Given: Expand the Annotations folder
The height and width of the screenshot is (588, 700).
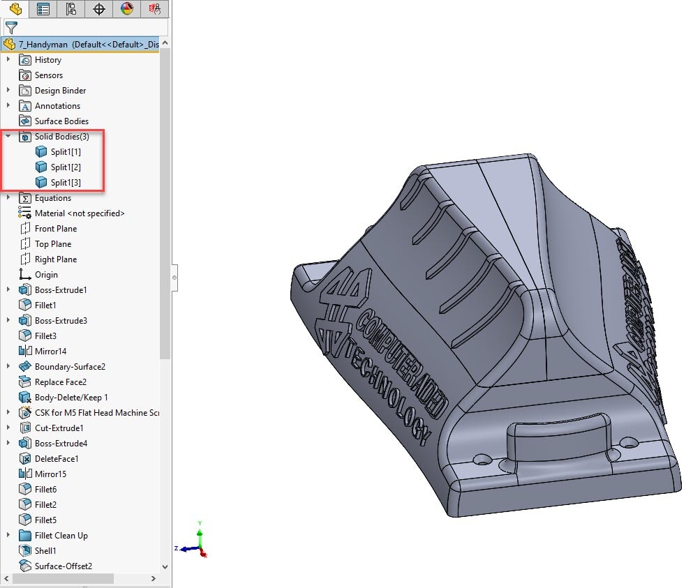Looking at the screenshot, I should point(8,105).
